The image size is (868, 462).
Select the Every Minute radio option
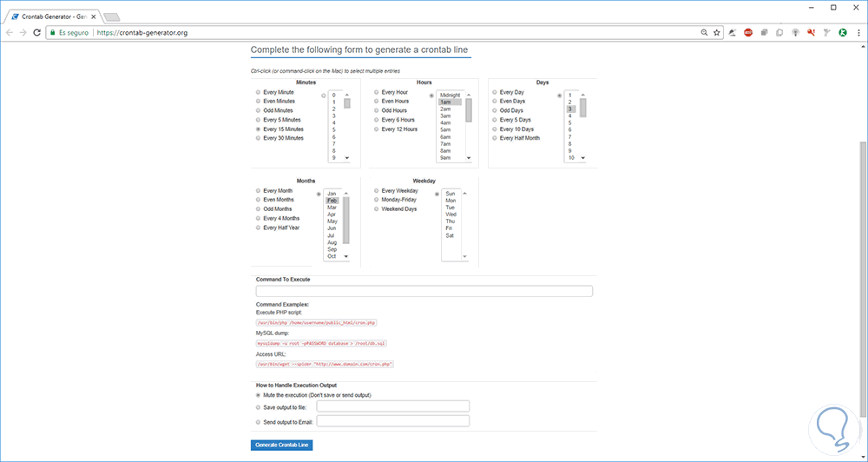point(258,93)
